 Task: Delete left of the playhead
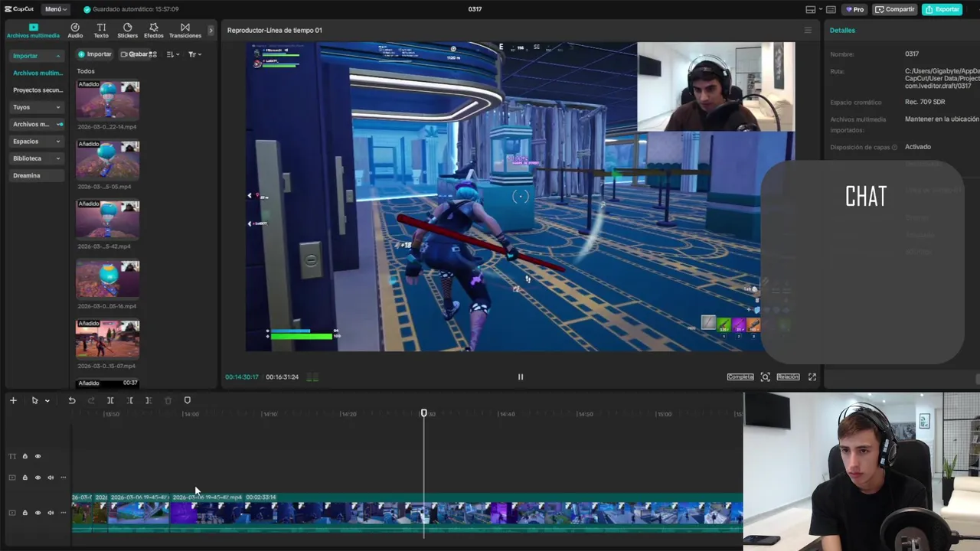129,400
